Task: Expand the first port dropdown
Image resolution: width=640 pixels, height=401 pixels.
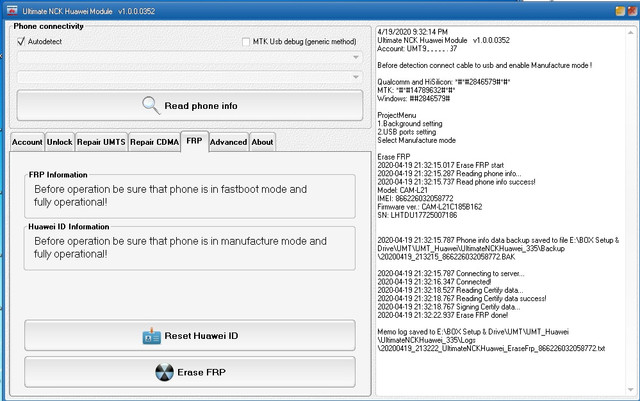Action: coord(356,57)
